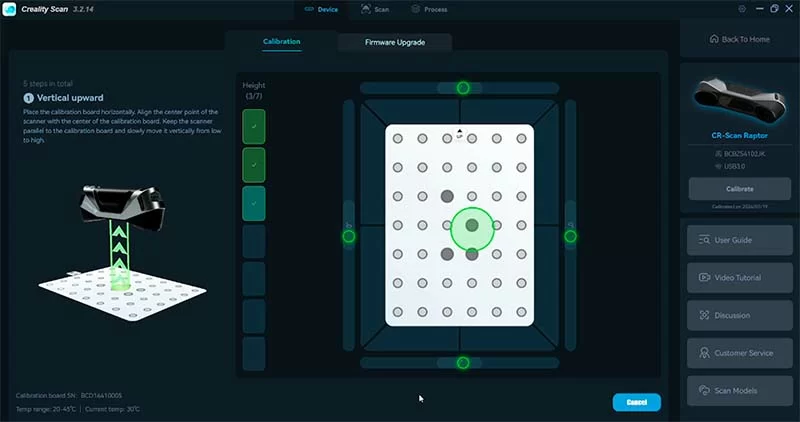
Task: Click the CR-Scan Raptor scanner thumbnail
Action: click(739, 101)
